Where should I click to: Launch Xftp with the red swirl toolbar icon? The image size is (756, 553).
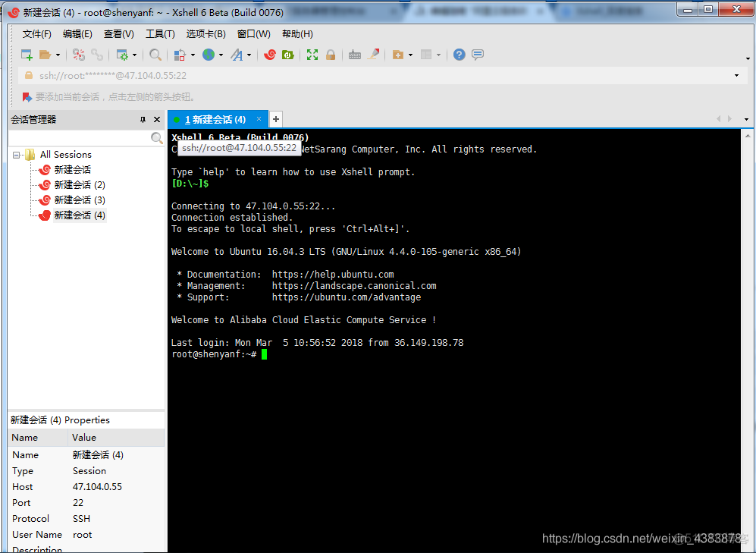270,55
